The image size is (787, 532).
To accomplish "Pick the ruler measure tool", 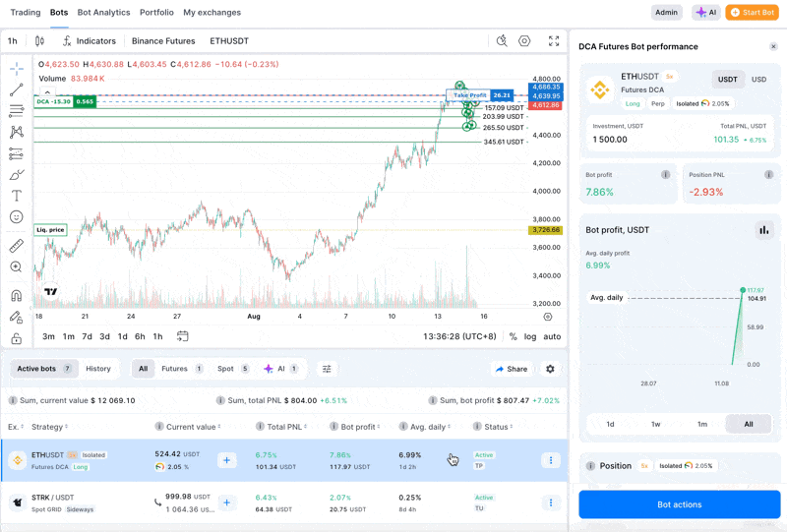I will coord(17,246).
